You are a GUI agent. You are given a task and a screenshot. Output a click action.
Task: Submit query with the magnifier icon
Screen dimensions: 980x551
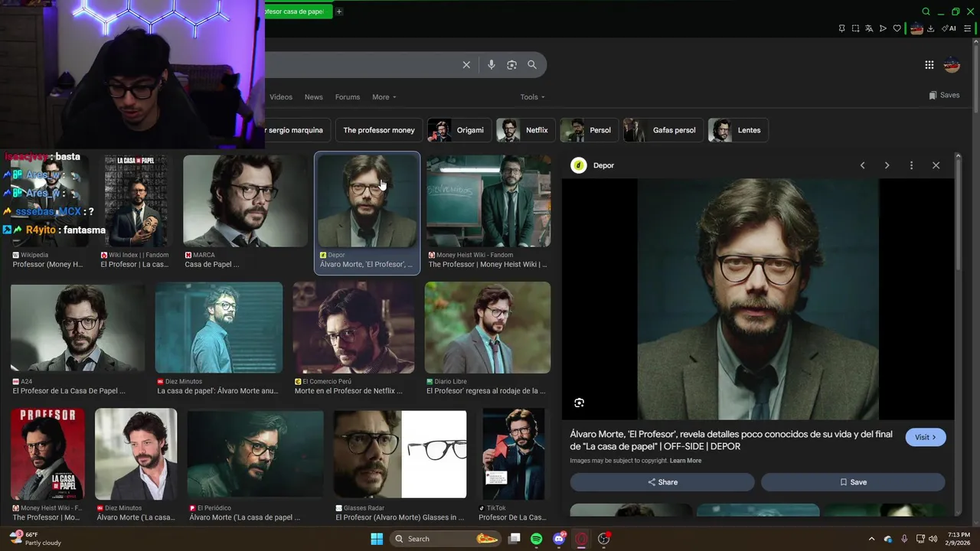[x=532, y=65]
